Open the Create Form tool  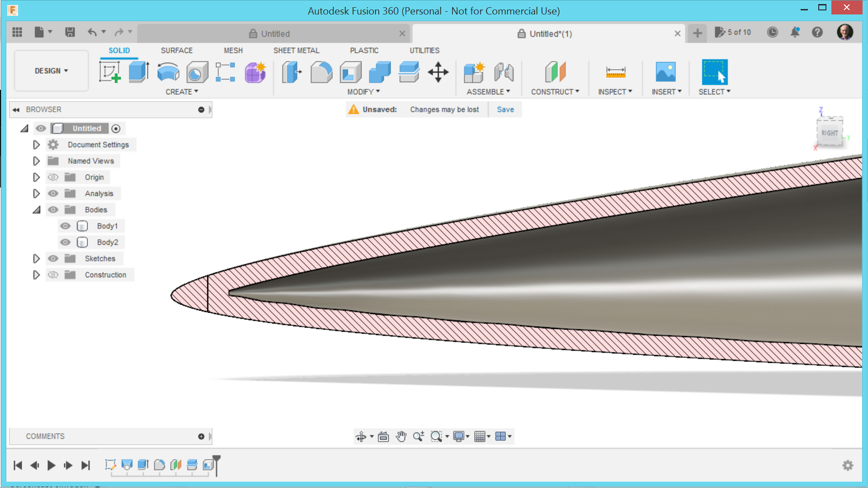click(x=255, y=72)
